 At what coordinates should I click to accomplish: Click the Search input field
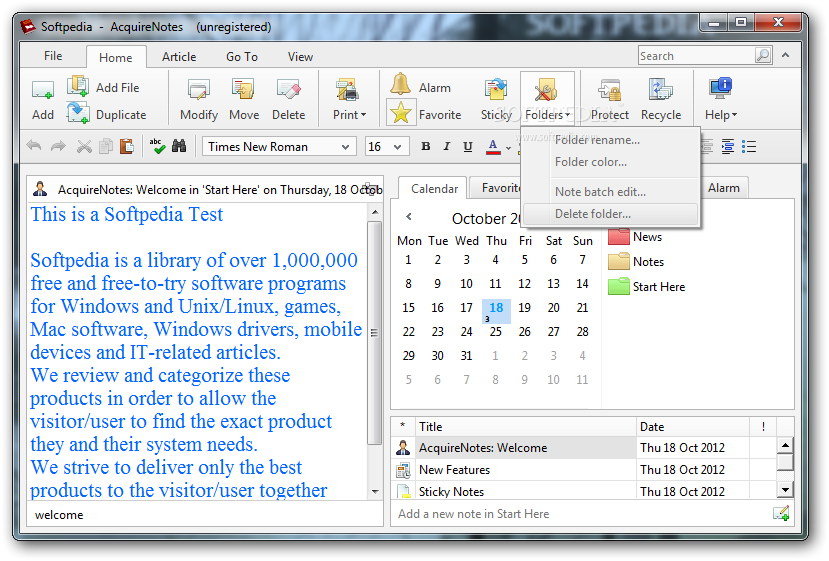tap(697, 56)
